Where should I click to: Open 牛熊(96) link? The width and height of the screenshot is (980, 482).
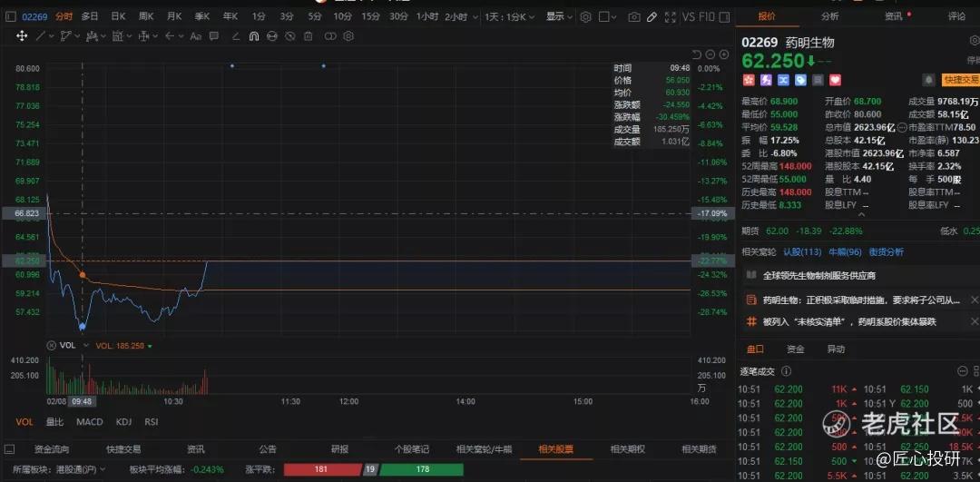pyautogui.click(x=845, y=252)
